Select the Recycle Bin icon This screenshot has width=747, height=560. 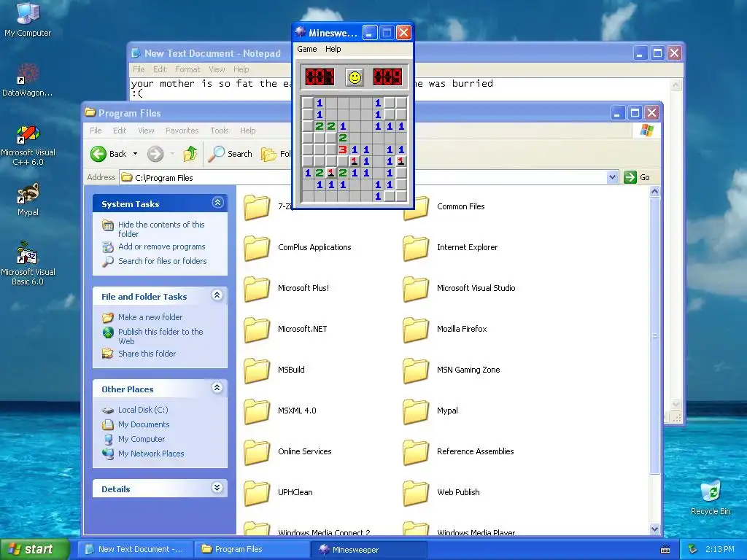pyautogui.click(x=711, y=497)
